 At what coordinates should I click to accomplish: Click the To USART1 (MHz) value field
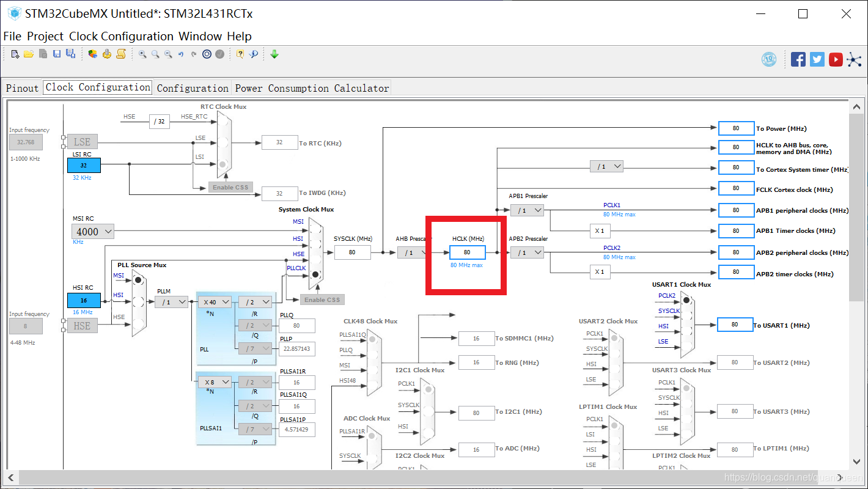pos(735,325)
